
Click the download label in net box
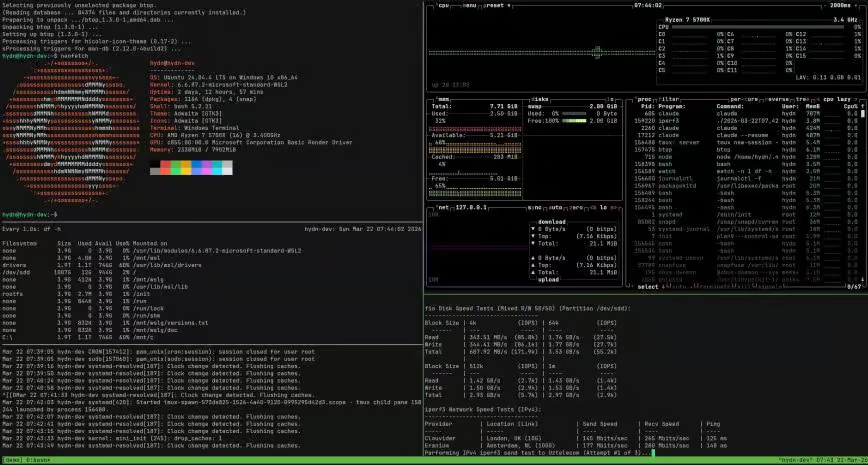pyautogui.click(x=551, y=222)
